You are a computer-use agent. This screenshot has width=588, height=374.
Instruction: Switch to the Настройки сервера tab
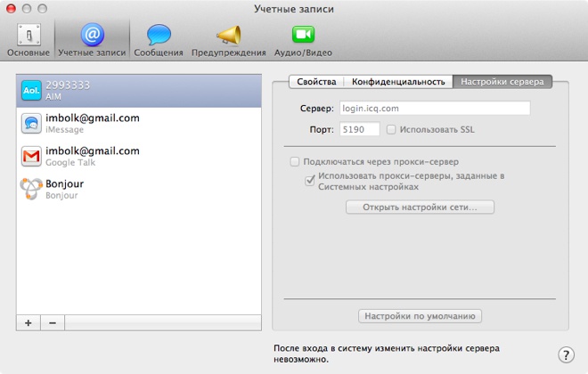tap(502, 82)
